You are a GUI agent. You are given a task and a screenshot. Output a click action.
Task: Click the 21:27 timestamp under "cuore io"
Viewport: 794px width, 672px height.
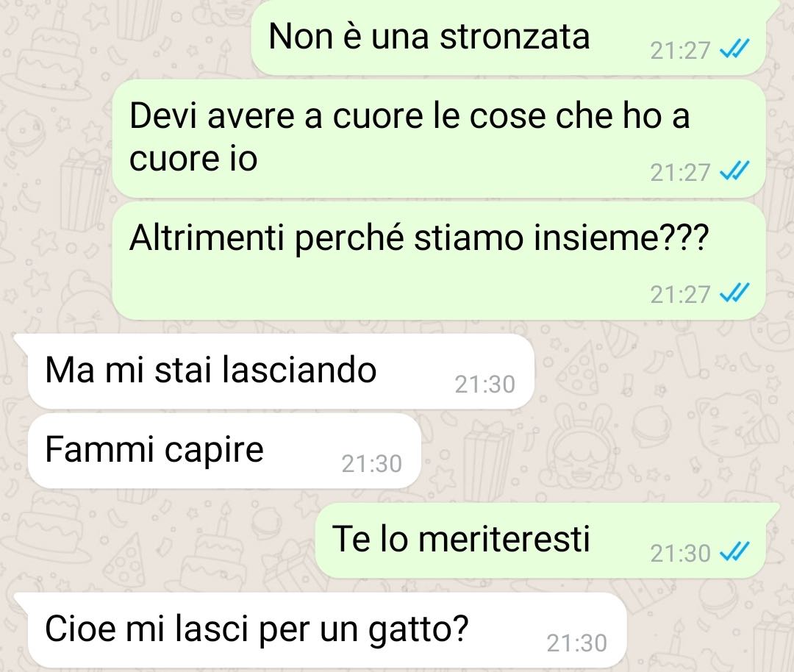[x=680, y=173]
